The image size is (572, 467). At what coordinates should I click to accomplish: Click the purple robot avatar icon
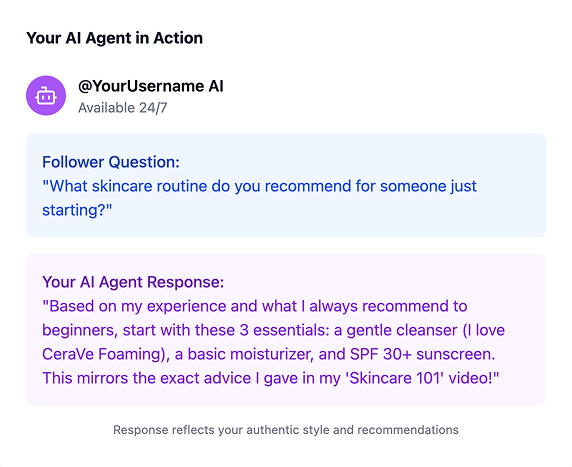coord(46,96)
